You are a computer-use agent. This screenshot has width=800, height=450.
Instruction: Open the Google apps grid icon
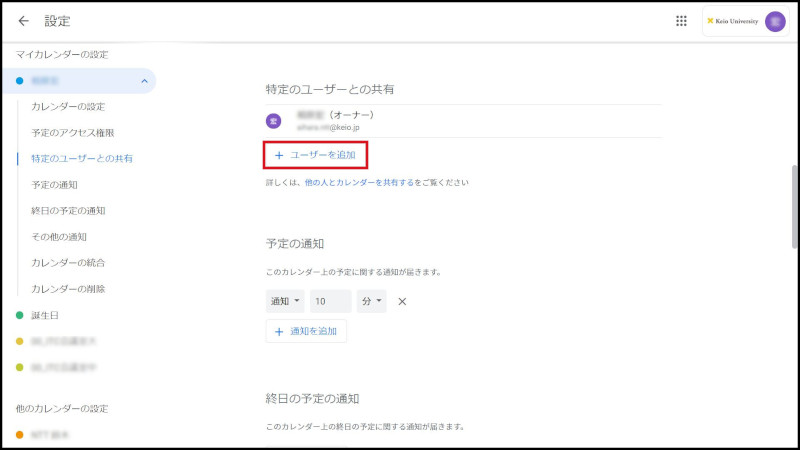(x=681, y=21)
